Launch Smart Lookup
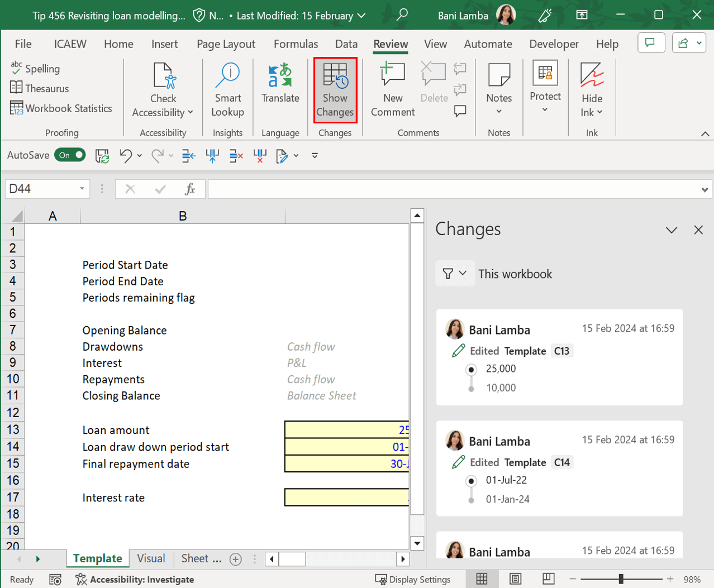 pos(227,89)
